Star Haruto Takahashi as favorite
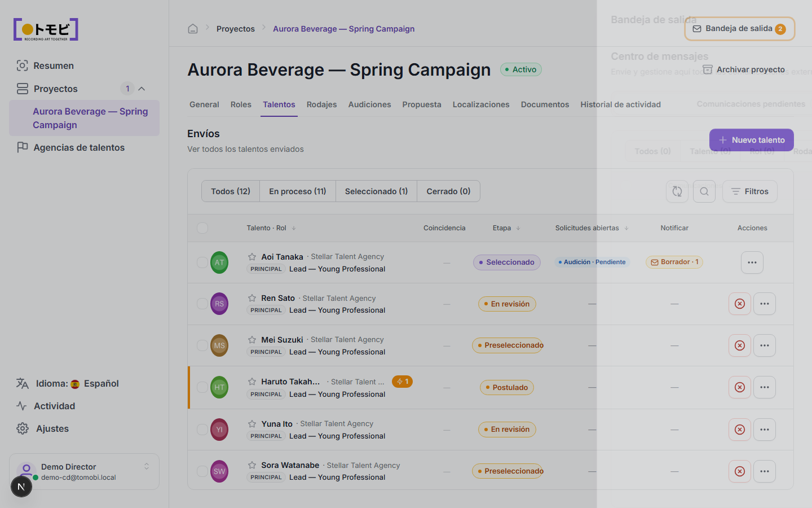Viewport: 812px width, 508px height. pyautogui.click(x=252, y=382)
